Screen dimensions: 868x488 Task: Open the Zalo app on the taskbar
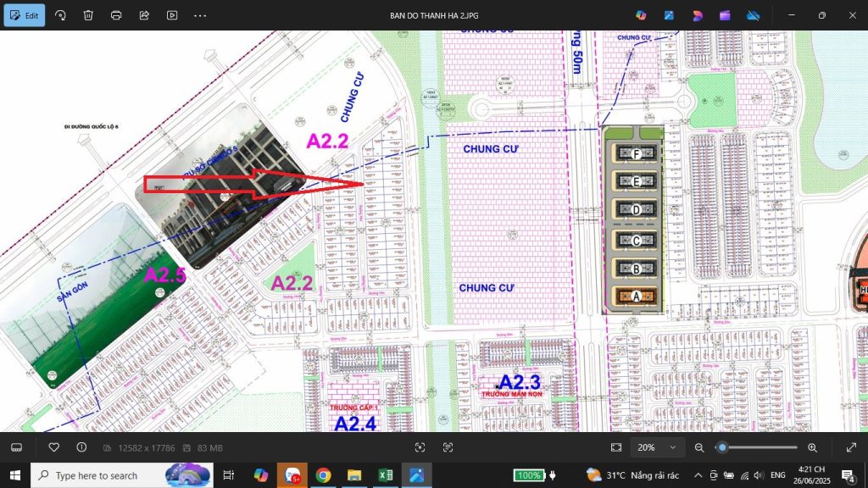point(292,475)
